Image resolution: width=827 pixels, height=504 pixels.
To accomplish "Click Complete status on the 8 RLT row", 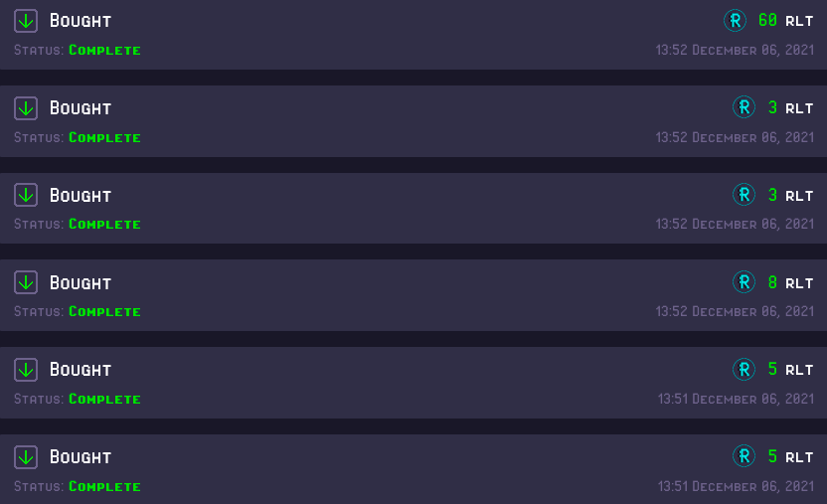I will click(x=104, y=311).
